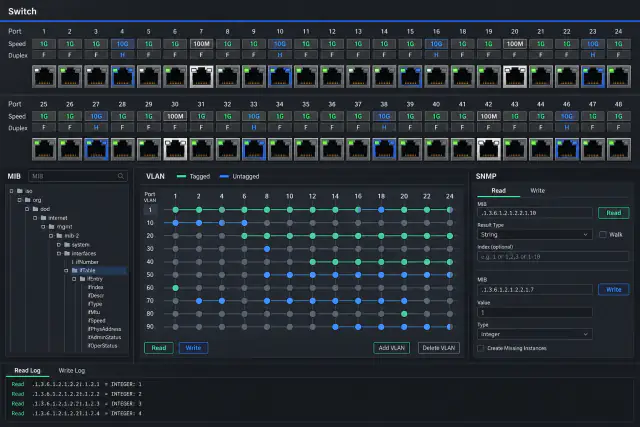The width and height of the screenshot is (640, 427).
Task: Open the Write Log tab
Action: click(72, 371)
